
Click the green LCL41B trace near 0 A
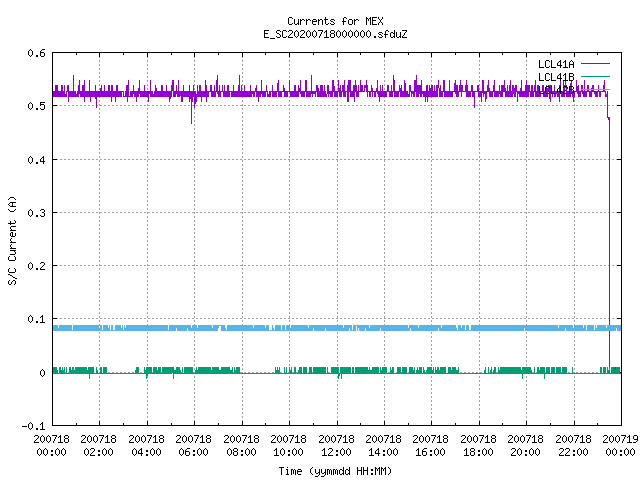tap(337, 370)
